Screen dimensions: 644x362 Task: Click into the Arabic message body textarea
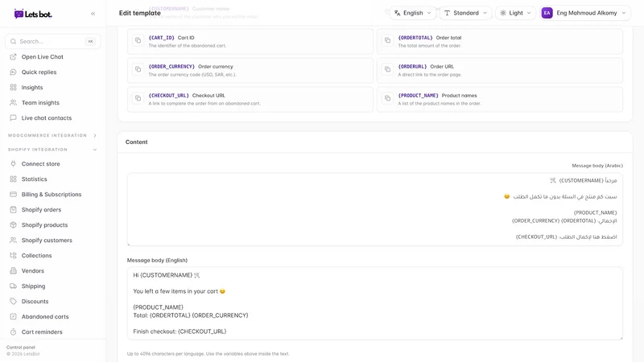374,209
